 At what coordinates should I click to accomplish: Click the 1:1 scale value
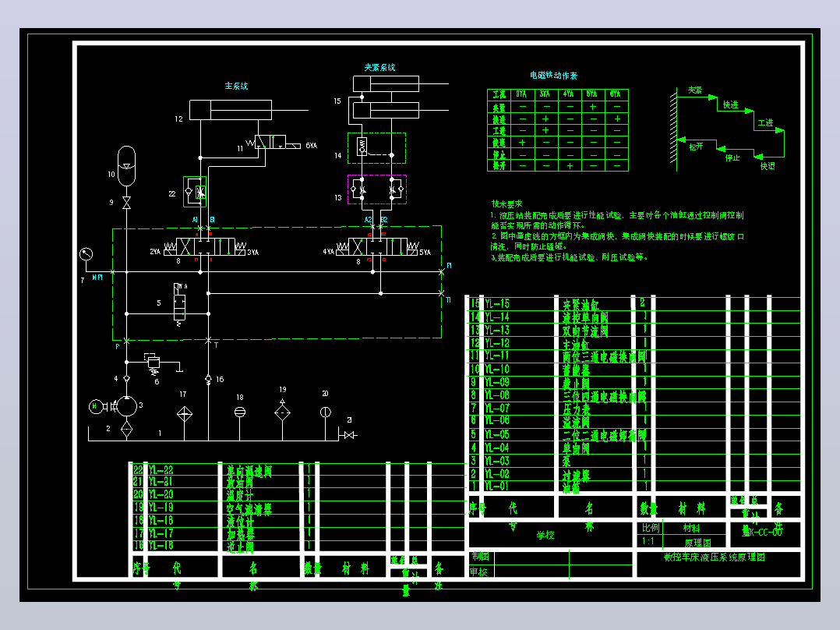coord(648,541)
